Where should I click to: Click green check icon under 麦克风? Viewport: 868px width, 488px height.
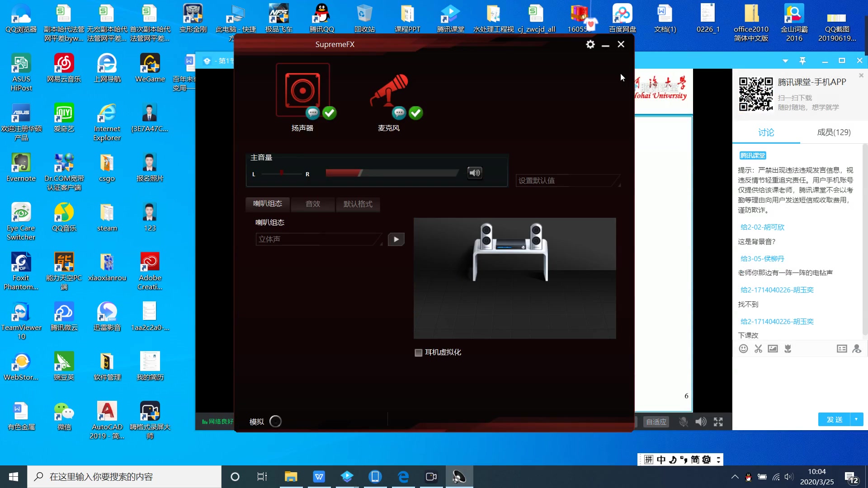tap(416, 113)
